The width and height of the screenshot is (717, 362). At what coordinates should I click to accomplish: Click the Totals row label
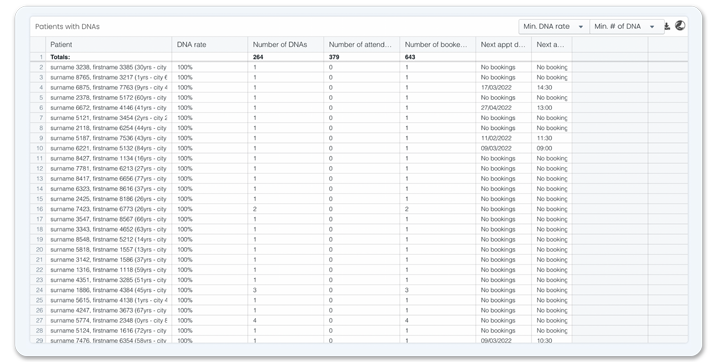[x=60, y=57]
